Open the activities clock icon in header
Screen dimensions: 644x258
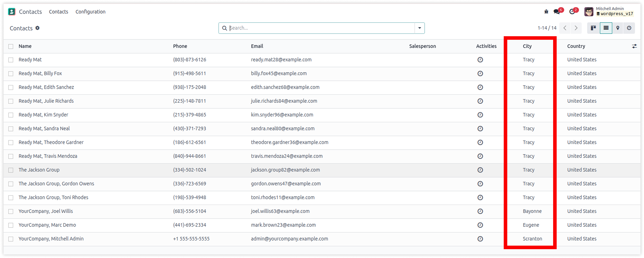tap(572, 11)
